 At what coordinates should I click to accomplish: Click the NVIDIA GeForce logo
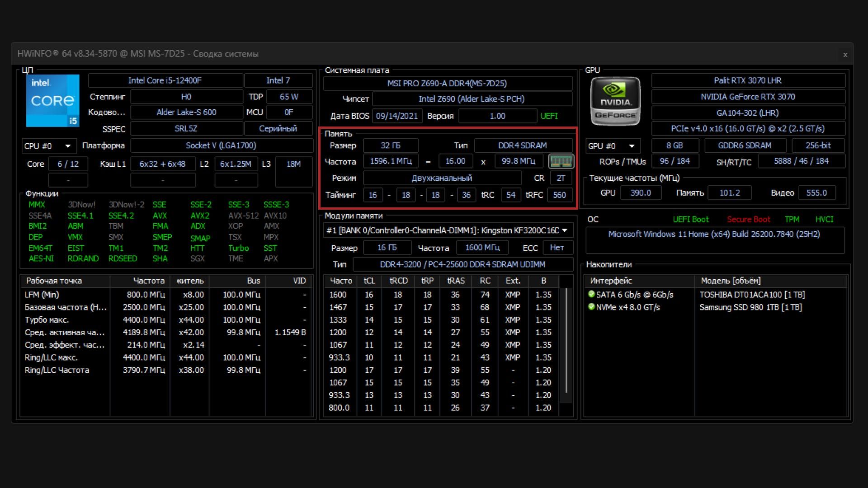615,101
